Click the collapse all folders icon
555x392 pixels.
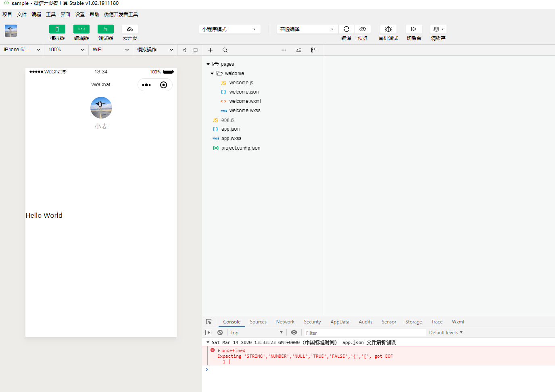point(299,50)
